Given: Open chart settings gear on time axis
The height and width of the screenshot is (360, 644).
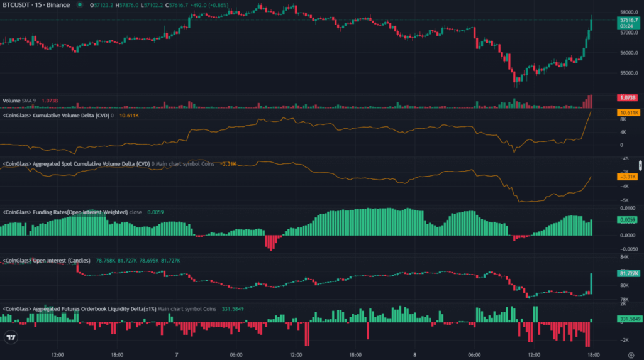Looking at the screenshot, I should tap(631, 355).
